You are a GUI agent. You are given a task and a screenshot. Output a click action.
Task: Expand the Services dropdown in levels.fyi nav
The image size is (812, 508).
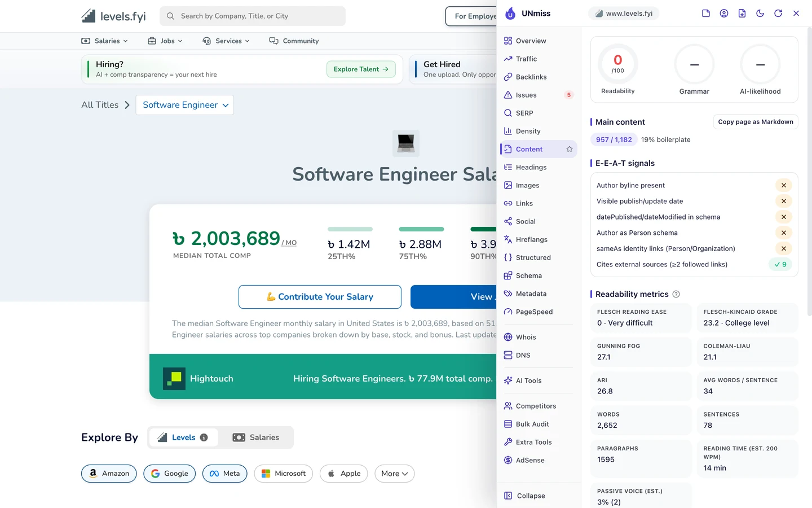(x=226, y=41)
